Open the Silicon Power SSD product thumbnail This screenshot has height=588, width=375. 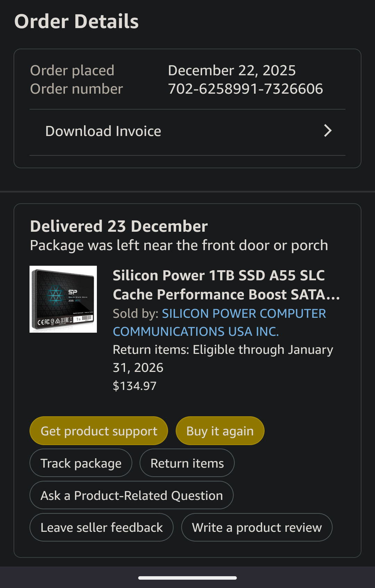[63, 299]
